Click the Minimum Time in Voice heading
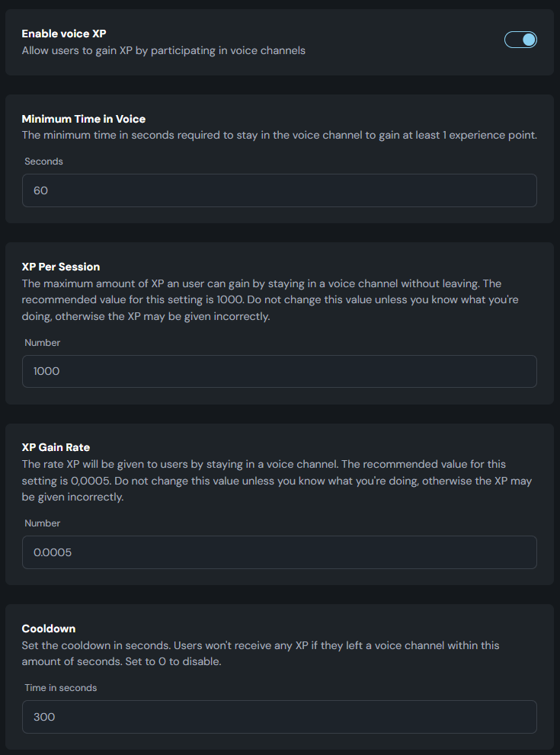 click(84, 119)
